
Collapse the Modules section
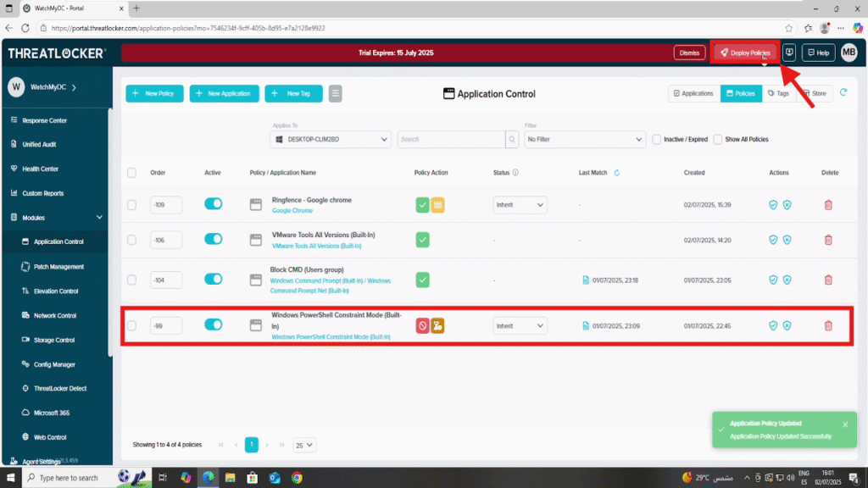pos(99,218)
